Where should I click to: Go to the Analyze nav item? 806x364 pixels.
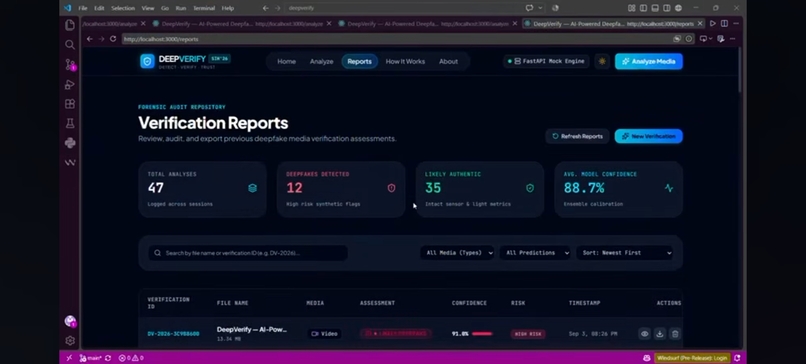click(321, 62)
